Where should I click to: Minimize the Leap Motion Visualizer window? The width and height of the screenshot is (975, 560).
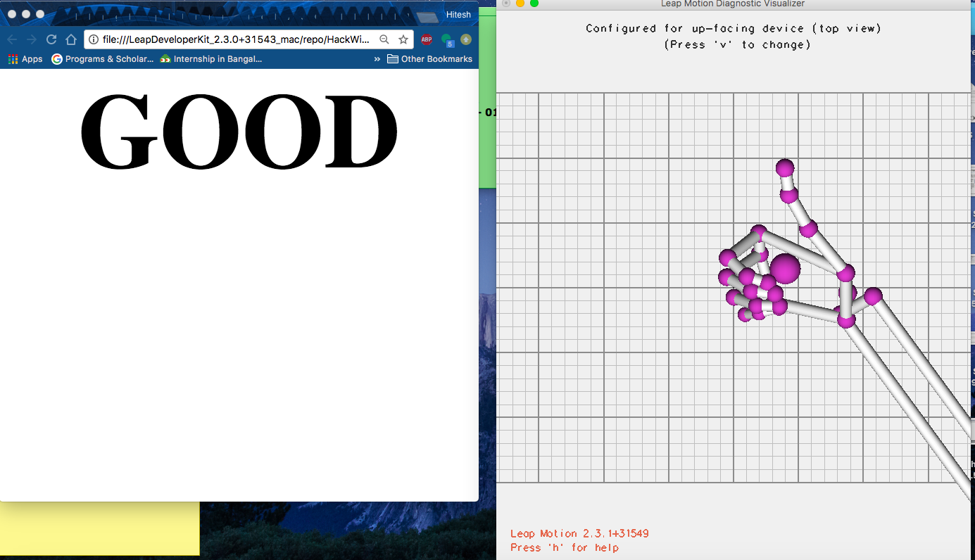(520, 3)
